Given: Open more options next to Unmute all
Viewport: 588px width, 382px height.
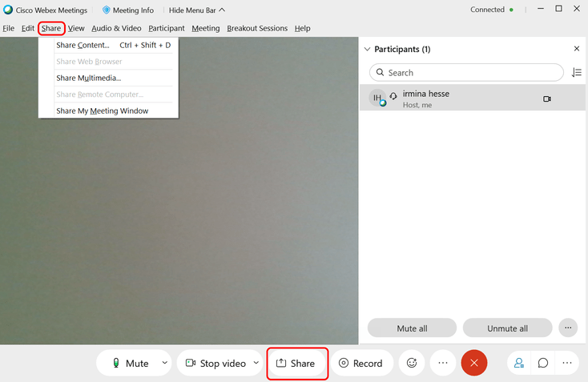Looking at the screenshot, I should [568, 328].
